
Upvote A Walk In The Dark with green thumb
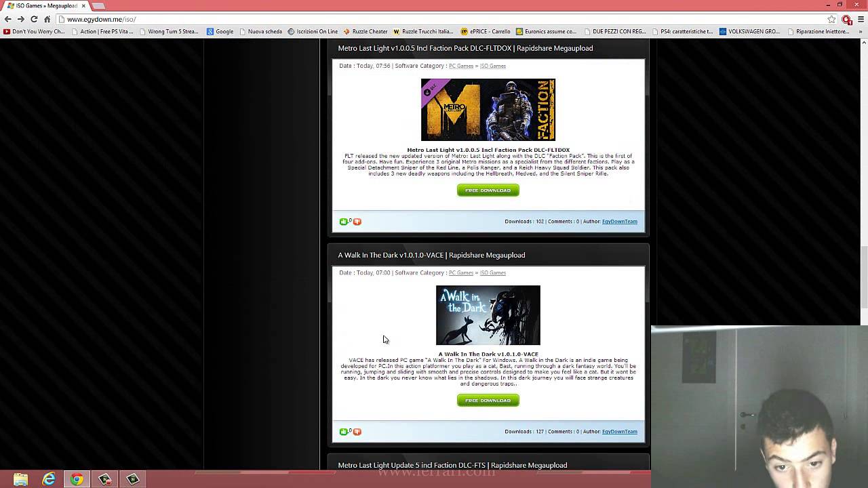[x=343, y=432]
